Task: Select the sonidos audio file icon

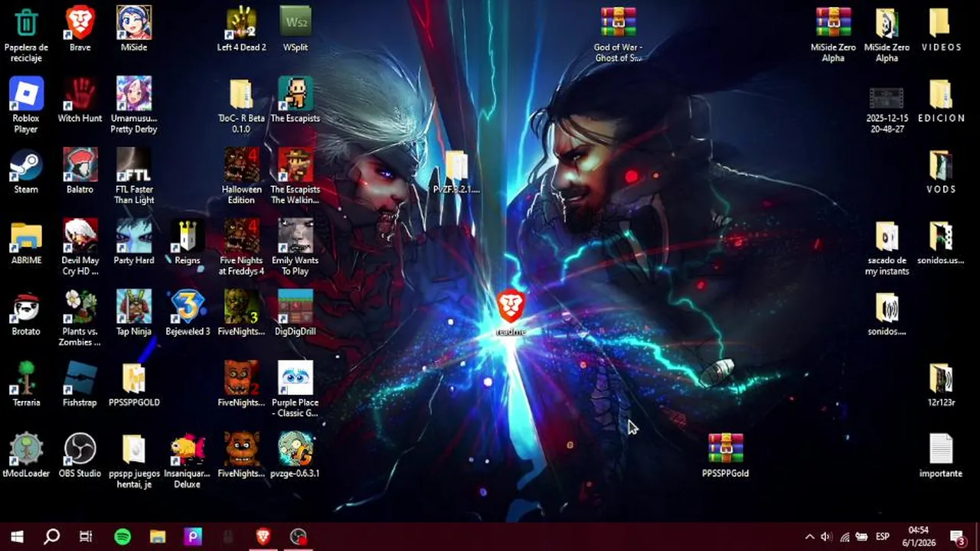Action: point(887,314)
